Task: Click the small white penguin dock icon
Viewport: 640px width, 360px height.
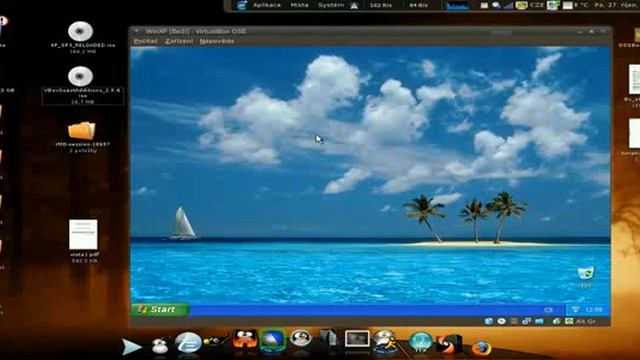Action: tap(160, 346)
